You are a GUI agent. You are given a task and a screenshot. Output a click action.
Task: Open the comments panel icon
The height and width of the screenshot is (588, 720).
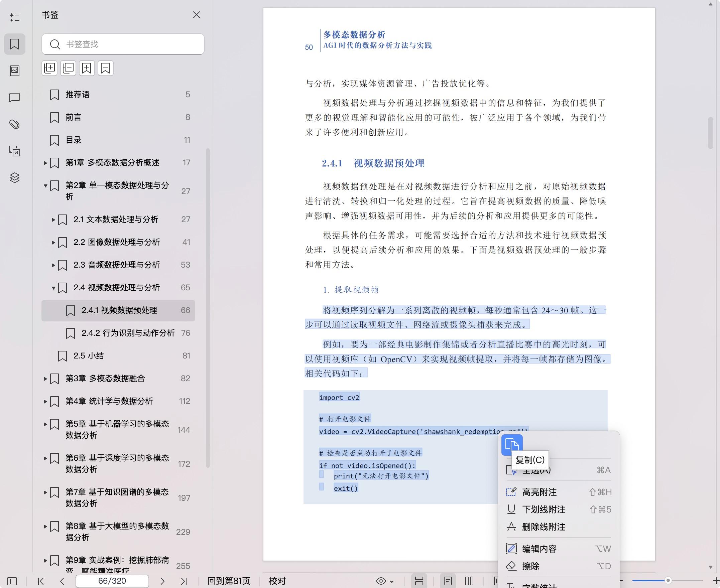[15, 98]
